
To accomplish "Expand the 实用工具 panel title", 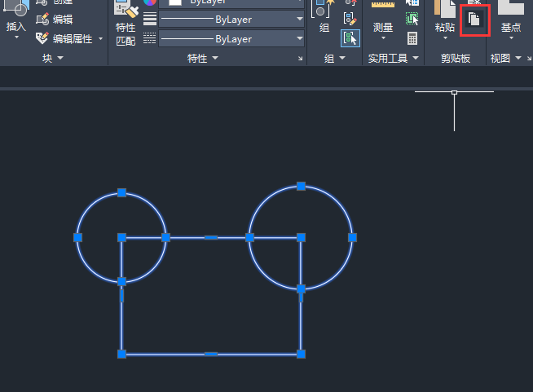I will [394, 59].
